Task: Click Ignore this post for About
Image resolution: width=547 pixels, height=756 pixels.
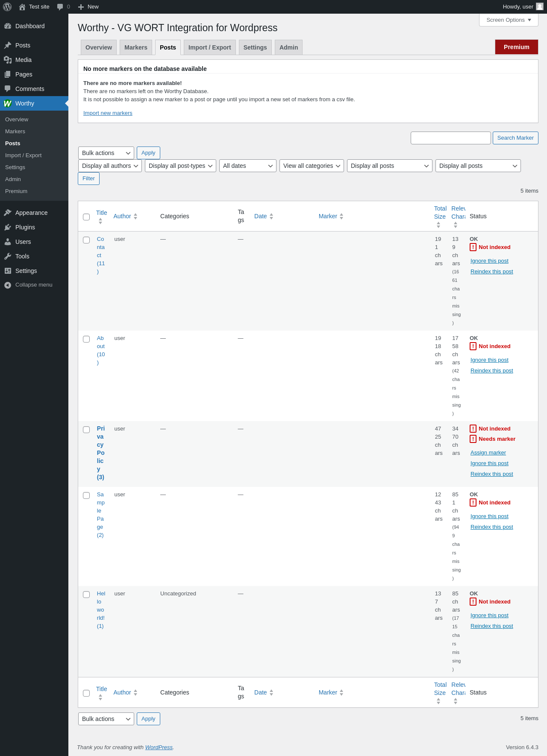Action: (x=489, y=360)
